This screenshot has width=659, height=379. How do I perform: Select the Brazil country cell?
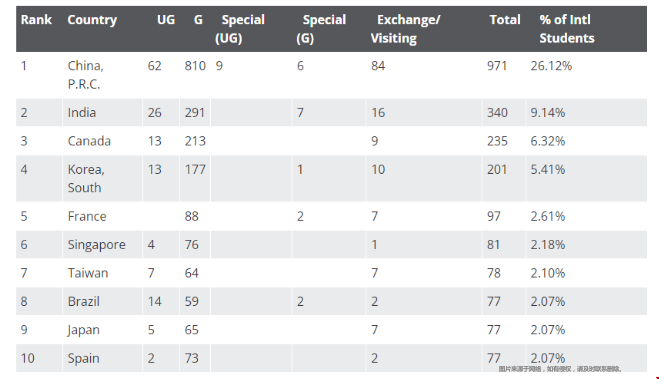84,301
